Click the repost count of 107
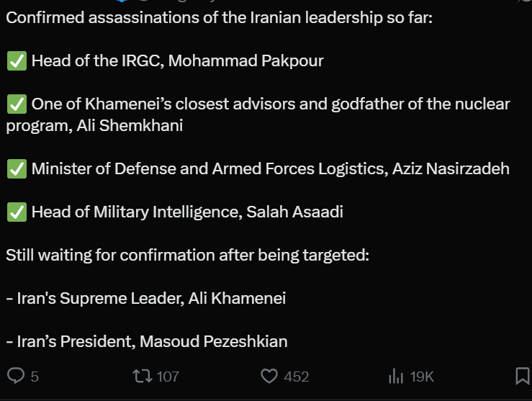The width and height of the screenshot is (532, 401). pos(167,377)
